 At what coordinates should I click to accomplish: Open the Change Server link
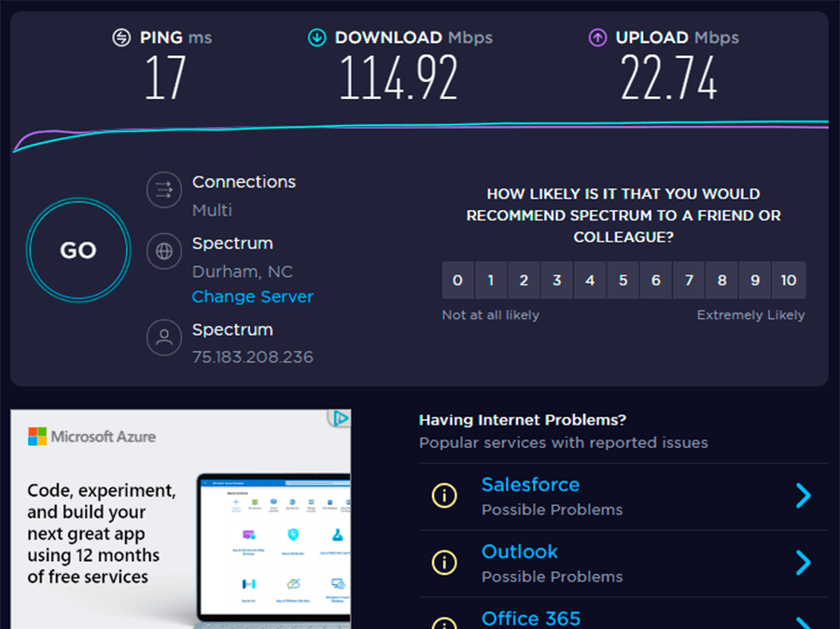pyautogui.click(x=252, y=296)
